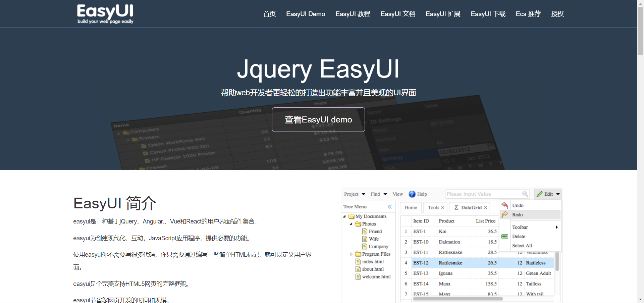
Task: Choose Select All from Edit menu
Action: 530,246
